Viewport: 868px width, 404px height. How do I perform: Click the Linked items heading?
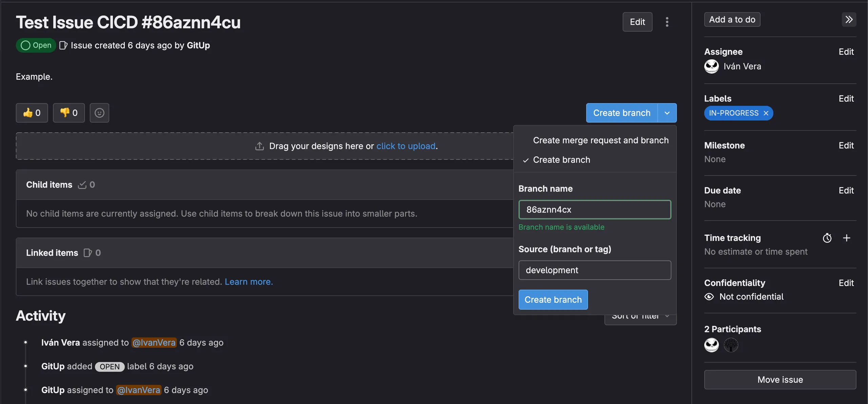coord(52,253)
